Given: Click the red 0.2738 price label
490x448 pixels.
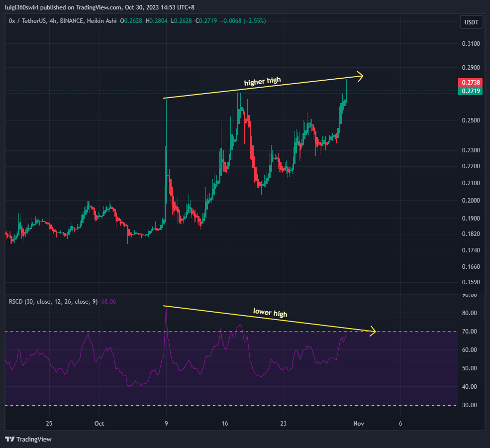Looking at the screenshot, I should tap(470, 83).
